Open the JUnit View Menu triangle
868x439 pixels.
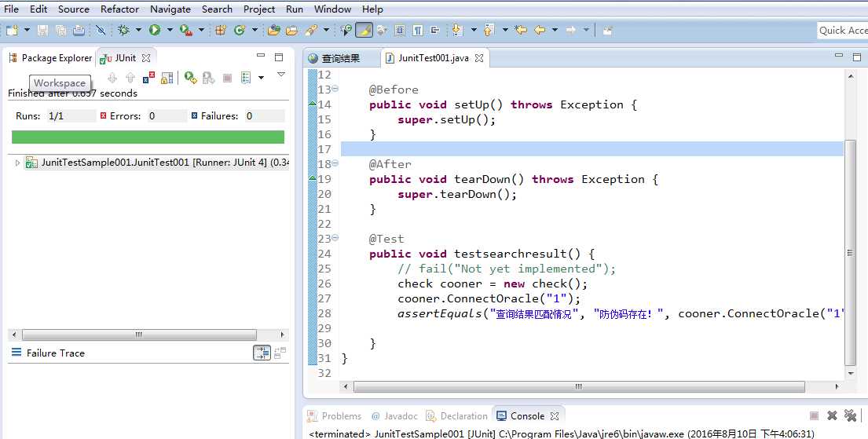pyautogui.click(x=281, y=75)
